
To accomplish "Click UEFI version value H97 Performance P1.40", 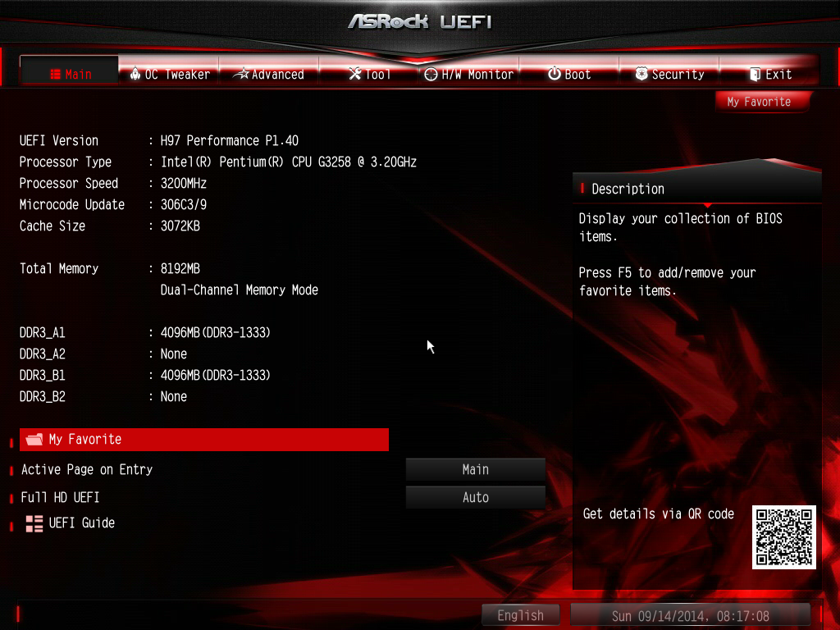I will point(230,140).
